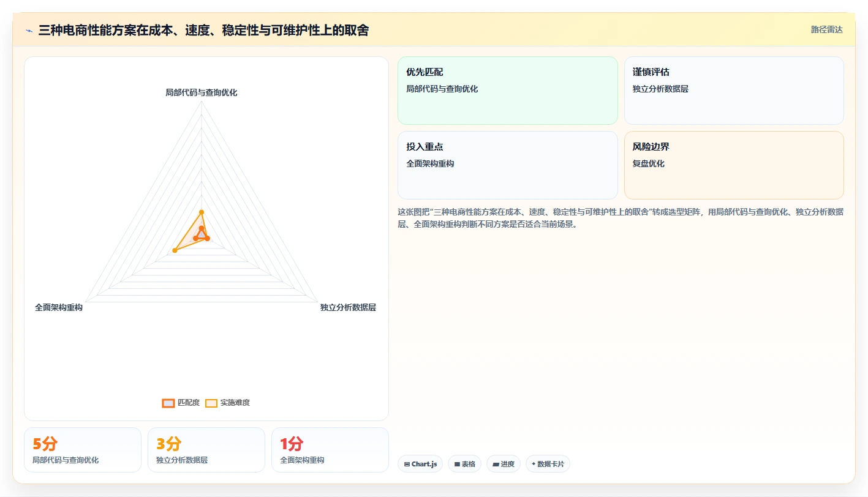The image size is (868, 497).
Task: Click 复盘优化 text in 风险边界 card
Action: coord(649,163)
